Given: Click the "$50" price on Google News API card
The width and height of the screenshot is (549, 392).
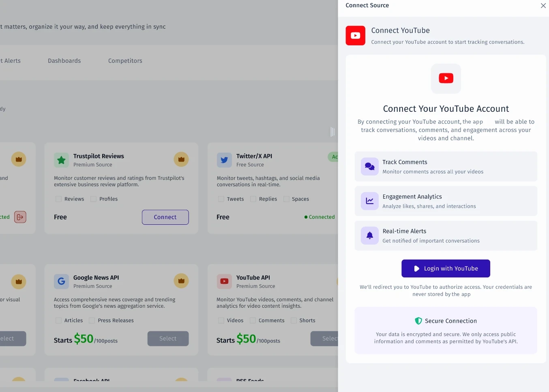Looking at the screenshot, I should tap(84, 339).
